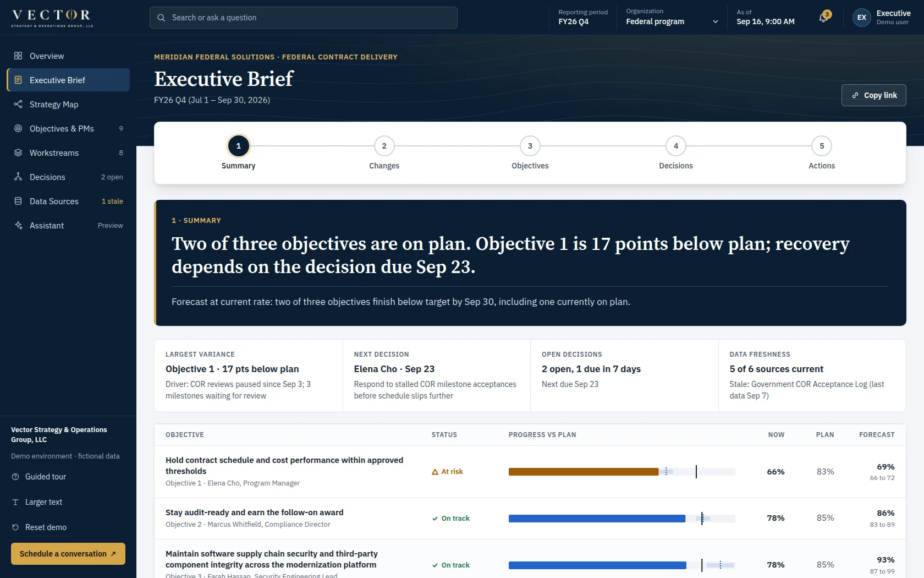The image size is (924, 578).
Task: Click the Objective 1 orange progress bar
Action: 584,472
